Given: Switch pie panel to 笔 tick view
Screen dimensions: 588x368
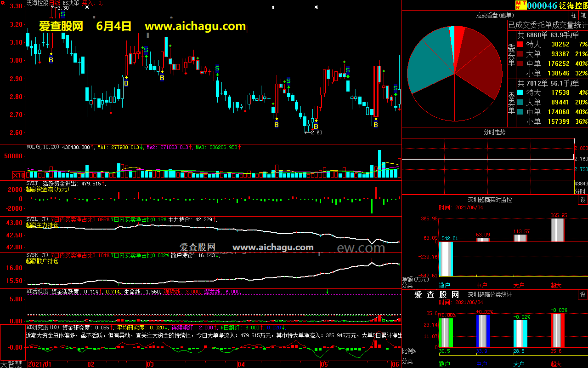Looking at the screenshot, I should (x=583, y=16).
